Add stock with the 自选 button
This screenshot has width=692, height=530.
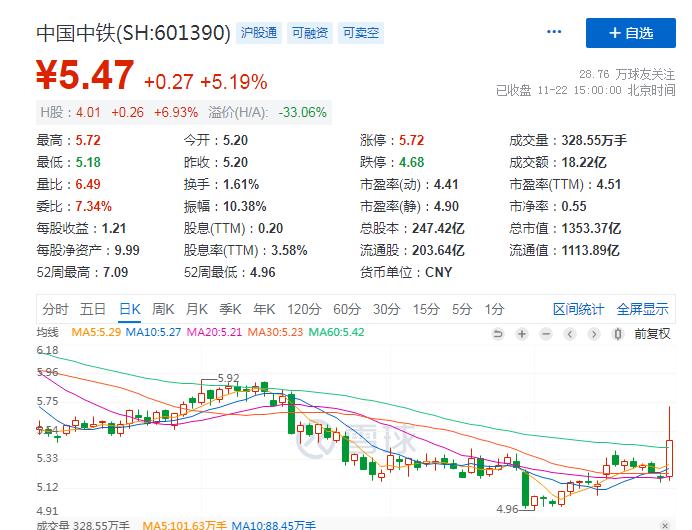point(631,33)
